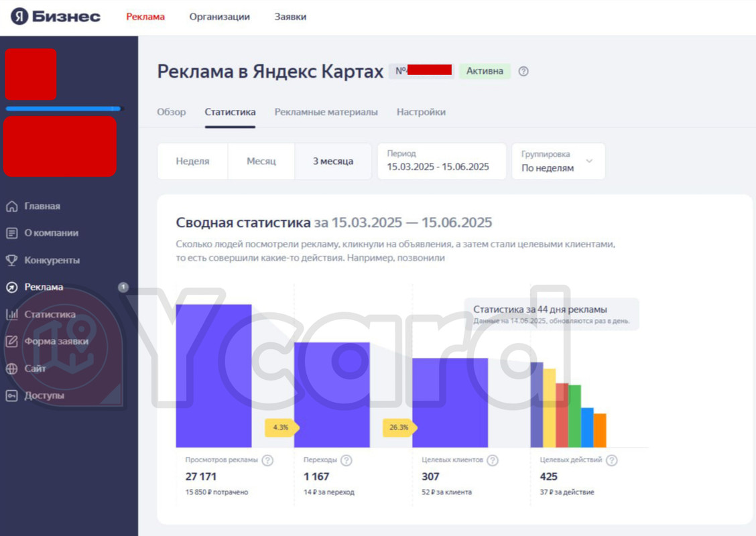This screenshot has width=756, height=536.
Task: Open the Реклама top menu item
Action: (145, 16)
